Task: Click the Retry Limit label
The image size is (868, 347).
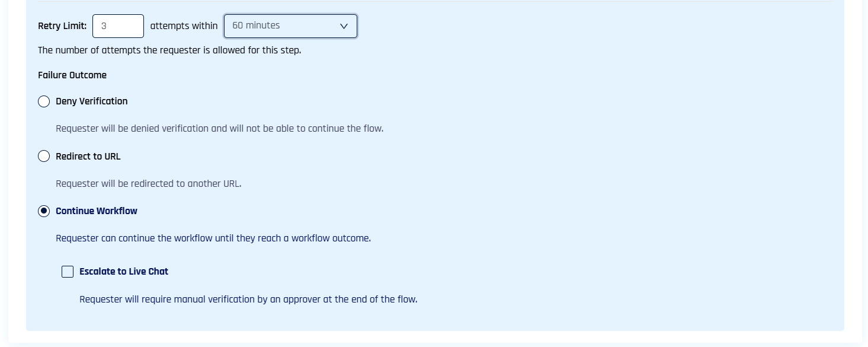Action: coord(62,26)
